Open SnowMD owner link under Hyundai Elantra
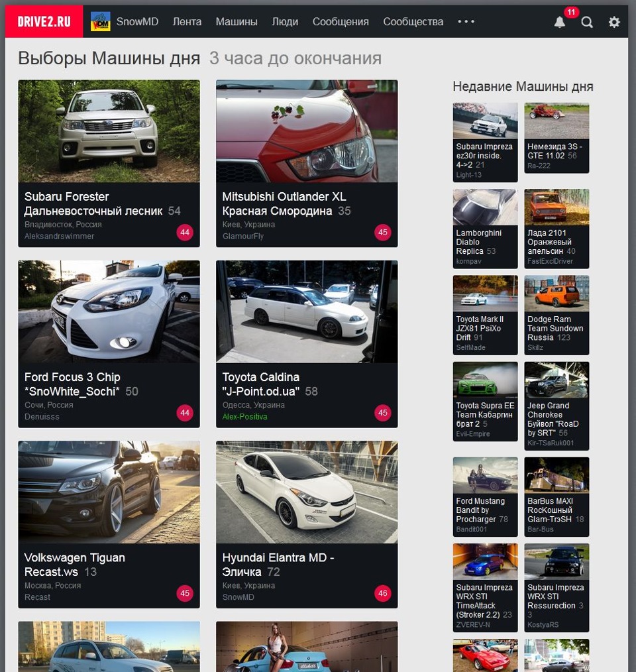The width and height of the screenshot is (636, 672). tap(238, 597)
